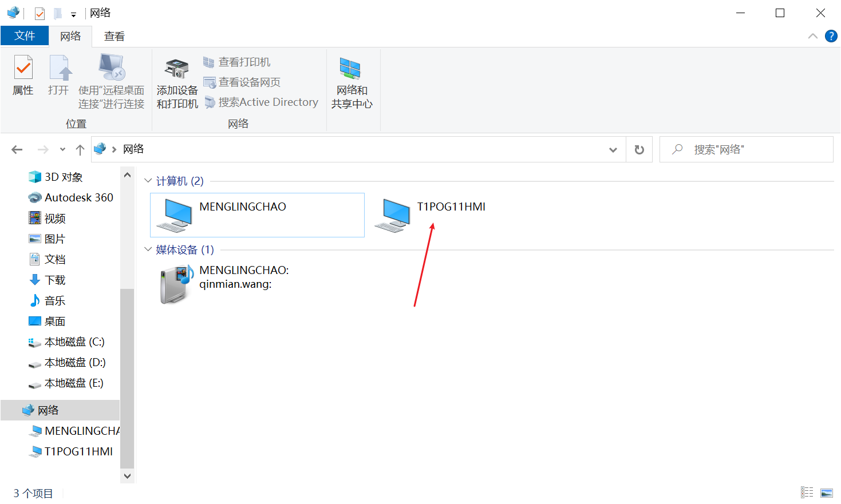The height and width of the screenshot is (504, 841).
Task: Open the 文件 menu
Action: click(x=25, y=35)
